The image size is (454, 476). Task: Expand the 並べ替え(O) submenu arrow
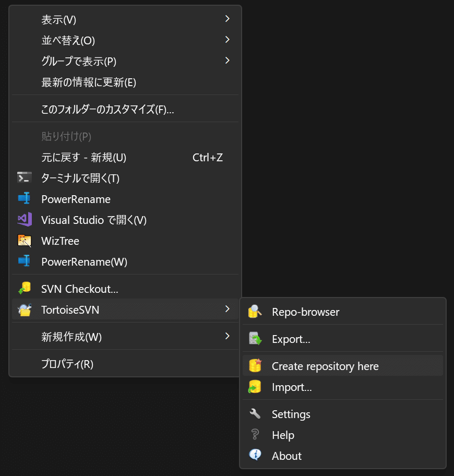228,40
